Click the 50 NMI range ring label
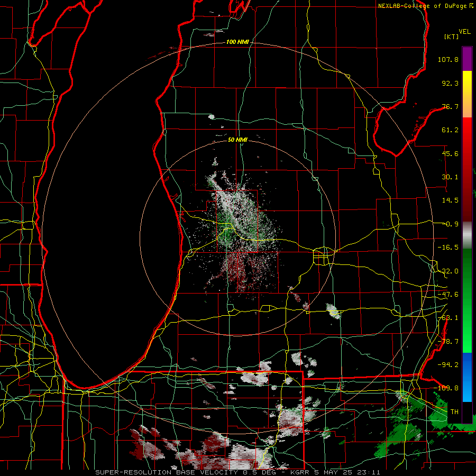The image size is (476, 476). (x=237, y=140)
